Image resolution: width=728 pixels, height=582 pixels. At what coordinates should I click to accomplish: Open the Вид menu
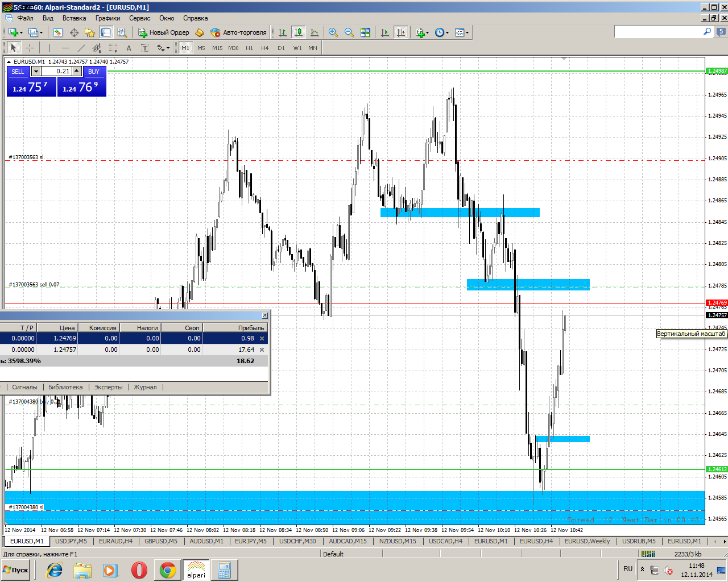[x=48, y=18]
